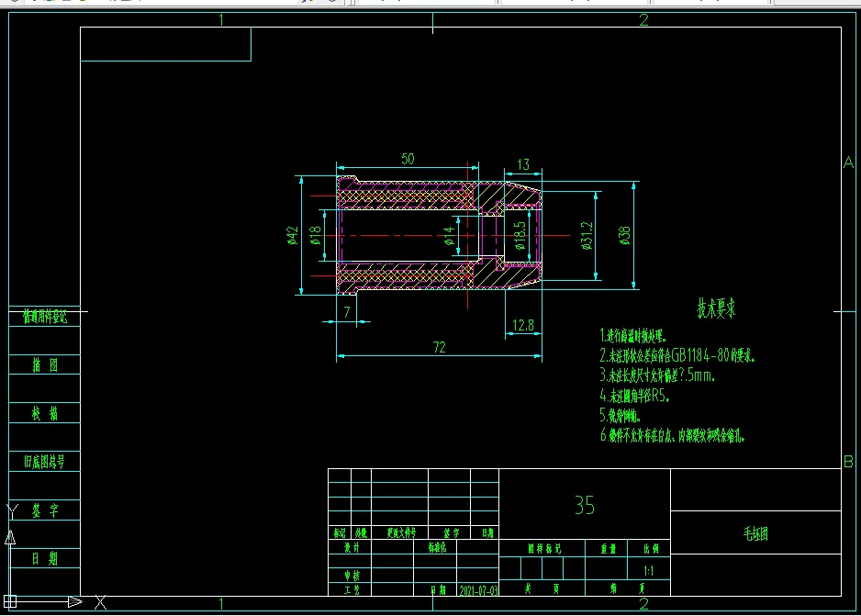This screenshot has width=861, height=616.
Task: Select the 毛坯图 drawing name text
Action: (x=755, y=533)
